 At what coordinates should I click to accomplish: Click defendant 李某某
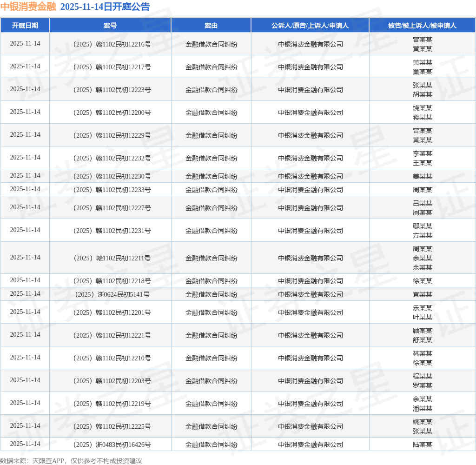pyautogui.click(x=422, y=153)
